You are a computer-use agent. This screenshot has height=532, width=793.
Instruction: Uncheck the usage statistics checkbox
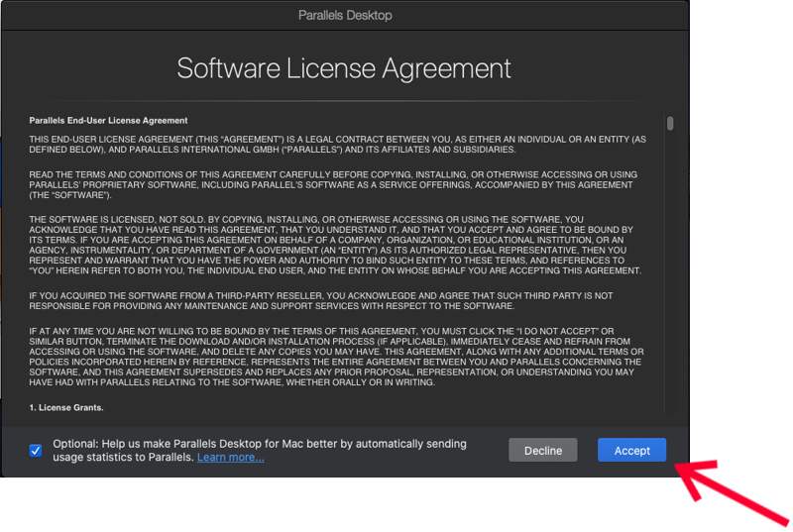click(36, 451)
